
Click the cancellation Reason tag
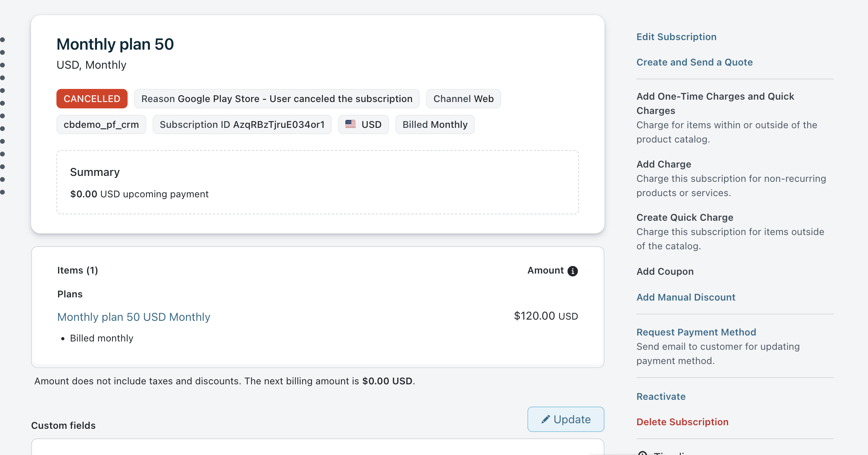pos(277,99)
